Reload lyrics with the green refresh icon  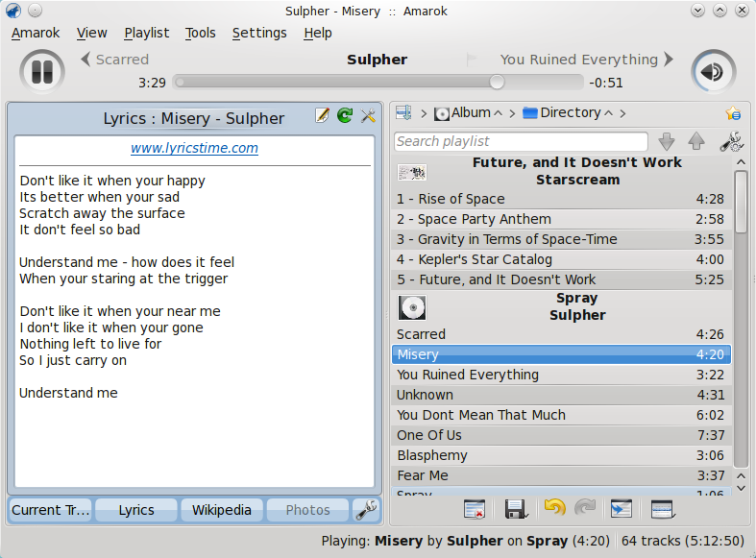tap(345, 115)
